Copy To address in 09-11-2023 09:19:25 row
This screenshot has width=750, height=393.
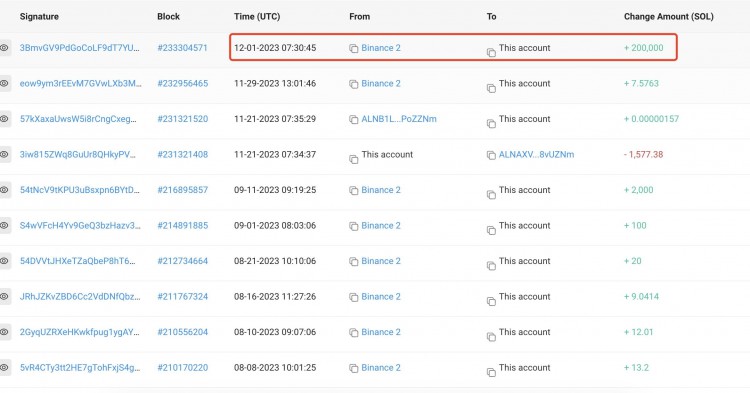(x=491, y=195)
